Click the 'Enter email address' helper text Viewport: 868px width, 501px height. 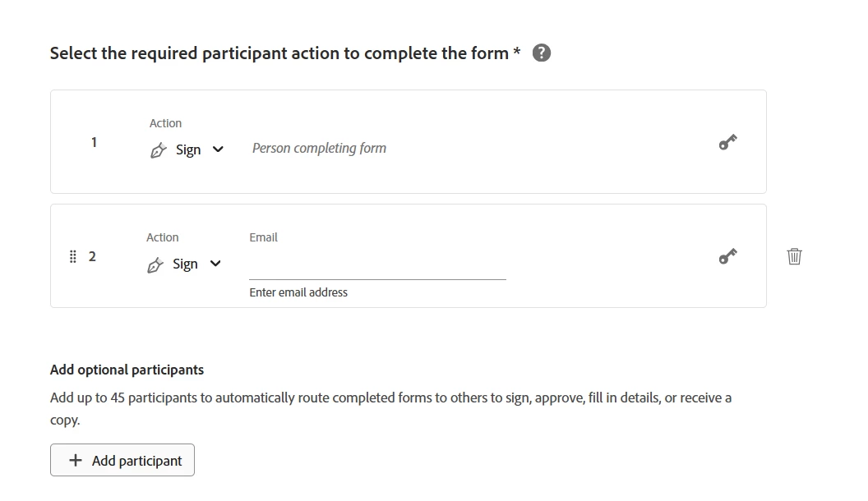[x=298, y=292]
